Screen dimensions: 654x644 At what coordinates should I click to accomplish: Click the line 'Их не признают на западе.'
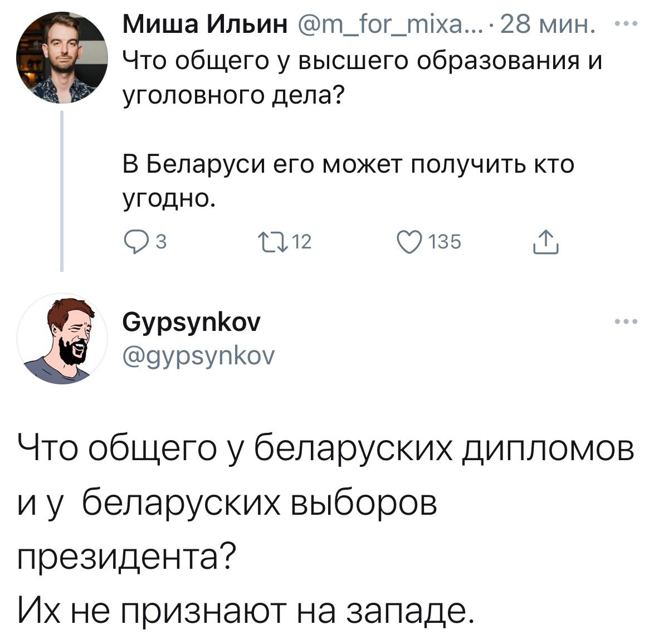coord(245,611)
